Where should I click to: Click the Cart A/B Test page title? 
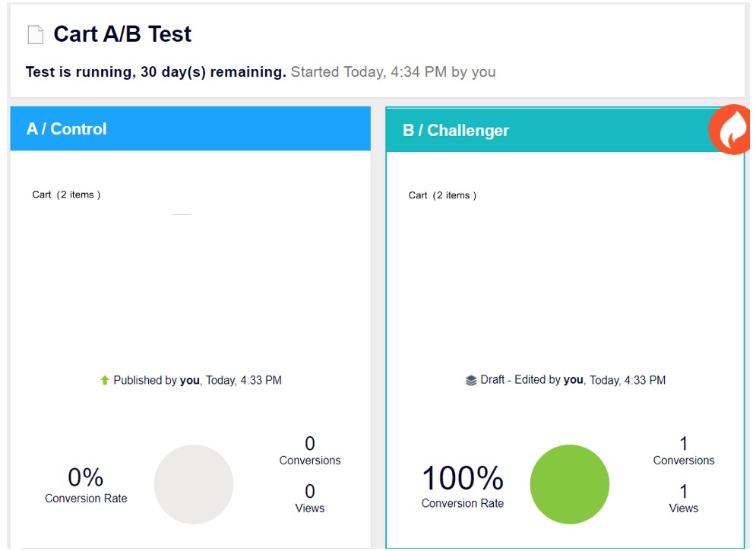122,34
